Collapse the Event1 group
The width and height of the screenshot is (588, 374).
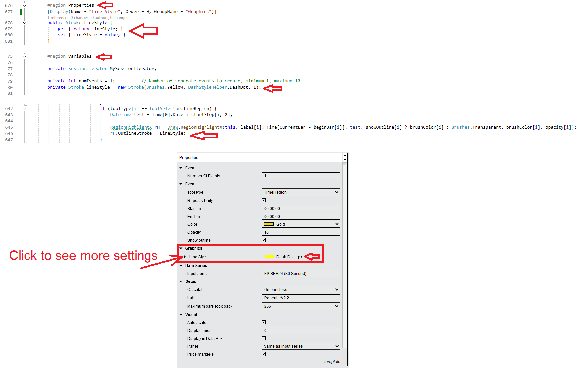(181, 184)
